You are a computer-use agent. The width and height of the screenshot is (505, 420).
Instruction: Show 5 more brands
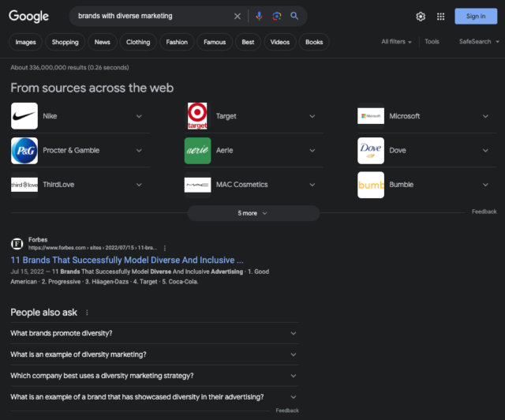point(253,213)
